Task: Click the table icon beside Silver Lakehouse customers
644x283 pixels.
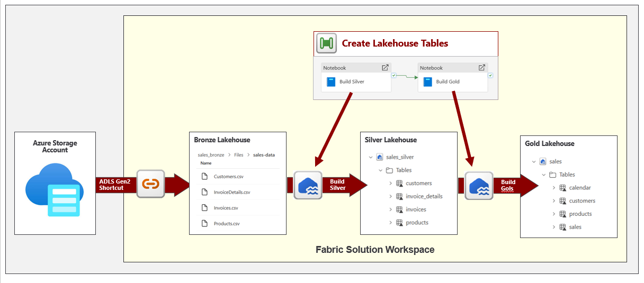Action: point(399,183)
